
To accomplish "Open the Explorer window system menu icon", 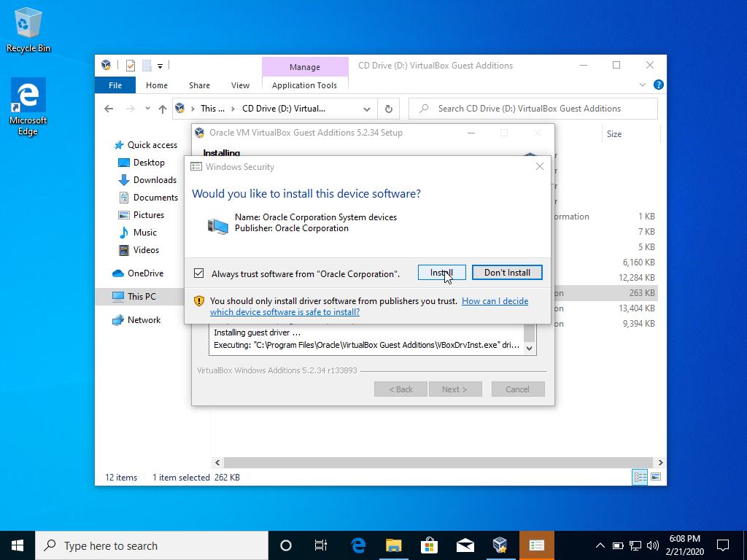I will click(x=107, y=65).
